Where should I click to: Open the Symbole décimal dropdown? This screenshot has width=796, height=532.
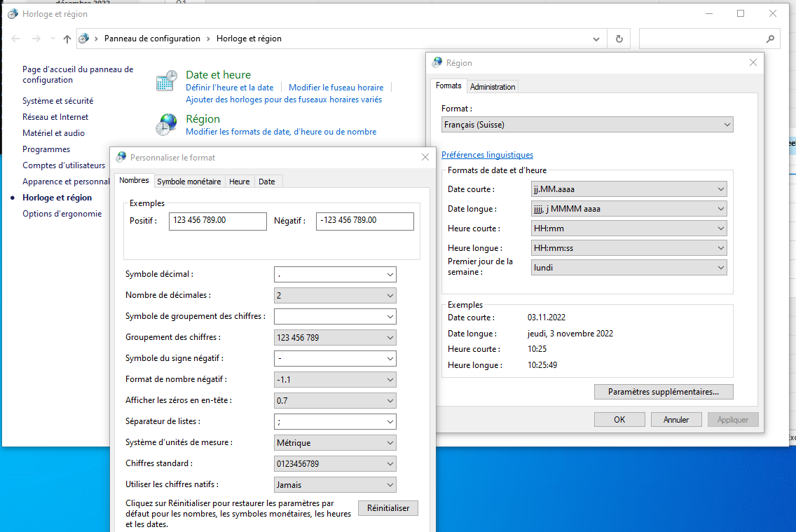click(x=390, y=275)
